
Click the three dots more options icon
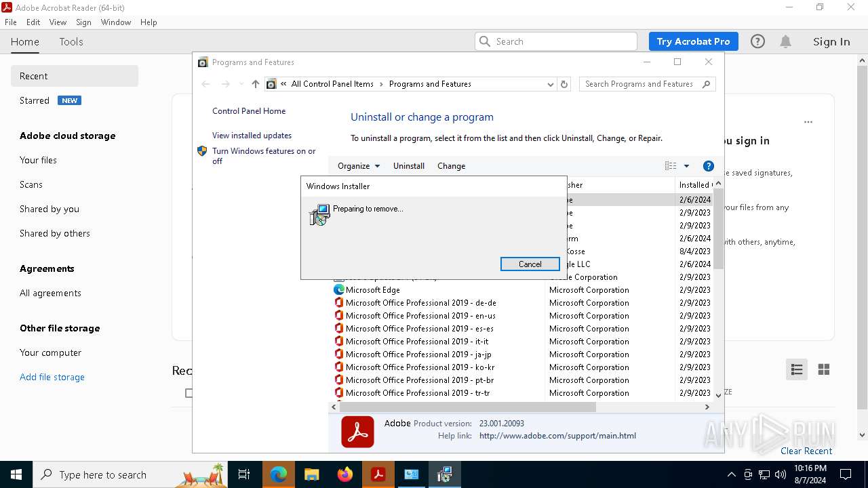(x=808, y=122)
